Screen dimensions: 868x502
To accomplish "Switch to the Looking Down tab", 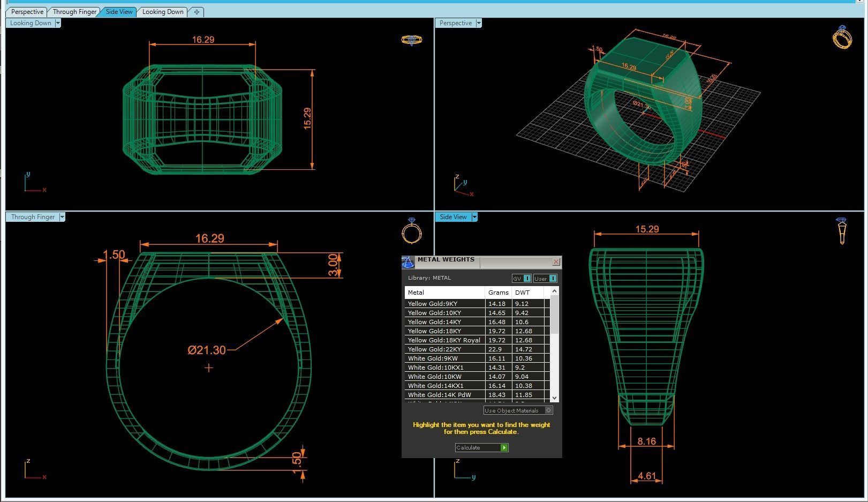I will pyautogui.click(x=163, y=12).
